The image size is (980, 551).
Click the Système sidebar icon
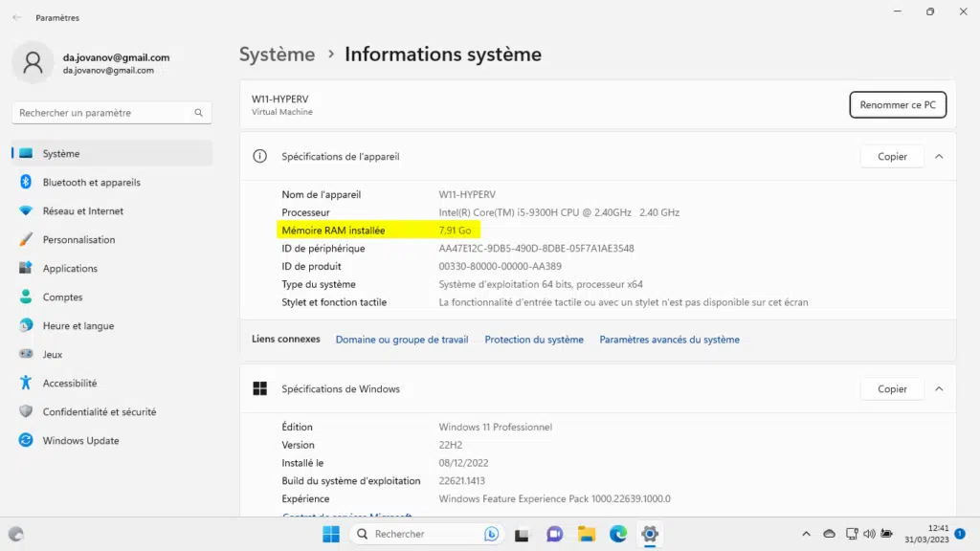point(26,154)
